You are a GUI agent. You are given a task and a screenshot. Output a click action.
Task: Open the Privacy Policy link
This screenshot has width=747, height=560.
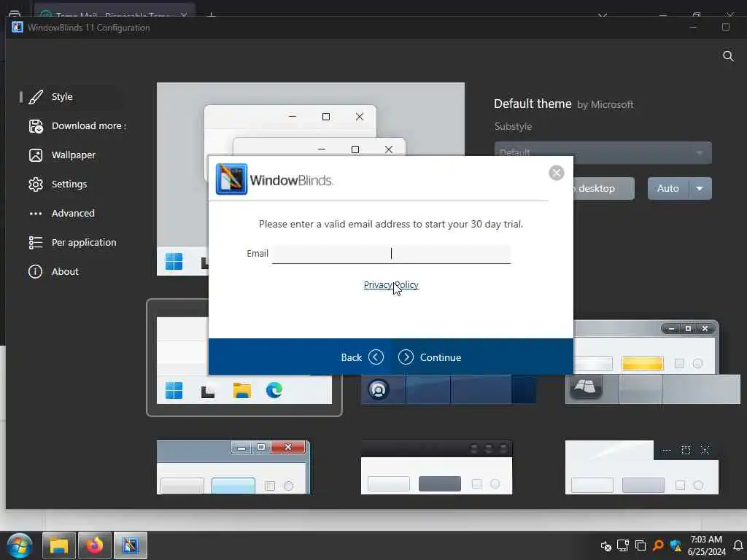(391, 285)
